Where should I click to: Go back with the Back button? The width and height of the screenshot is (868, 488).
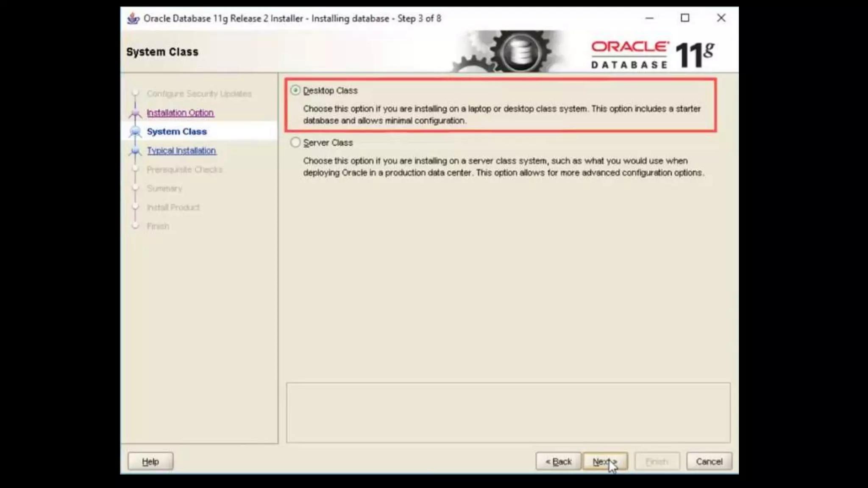coord(558,461)
